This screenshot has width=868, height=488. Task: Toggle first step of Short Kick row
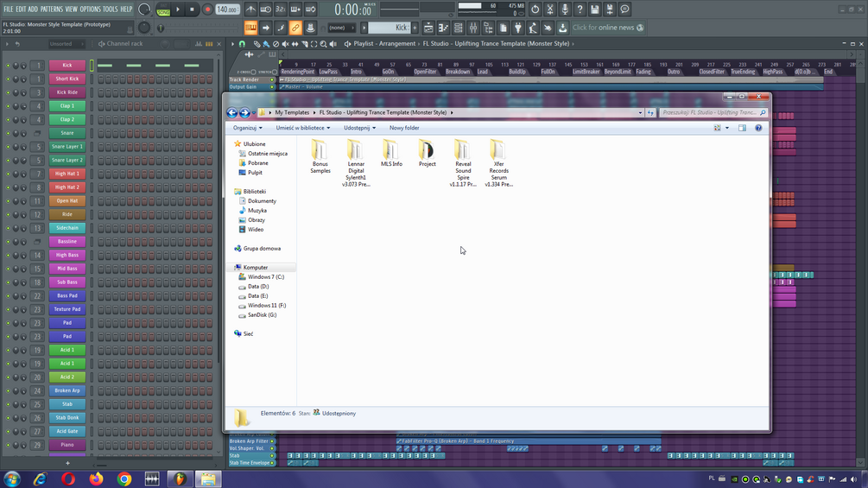[101, 79]
